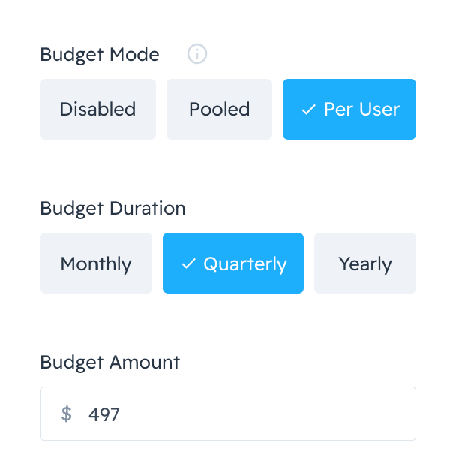Set budget duration to Monthly
The height and width of the screenshot is (476, 453).
click(96, 264)
